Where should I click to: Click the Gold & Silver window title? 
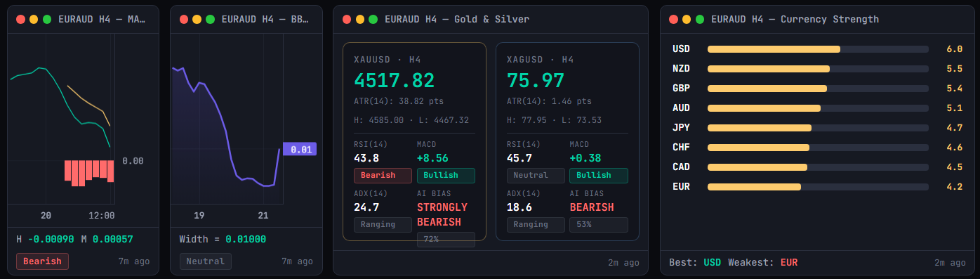coord(457,20)
